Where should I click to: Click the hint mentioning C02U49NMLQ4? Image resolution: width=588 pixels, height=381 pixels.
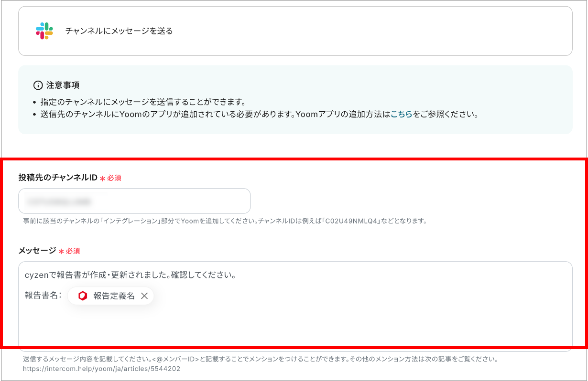225,222
